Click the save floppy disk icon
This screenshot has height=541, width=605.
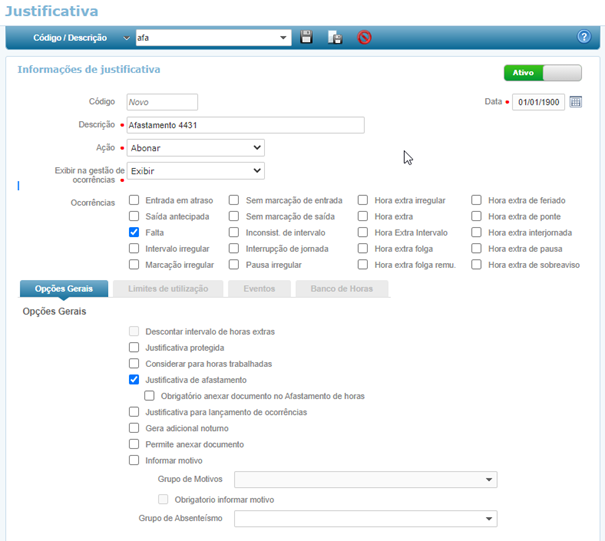coord(307,38)
